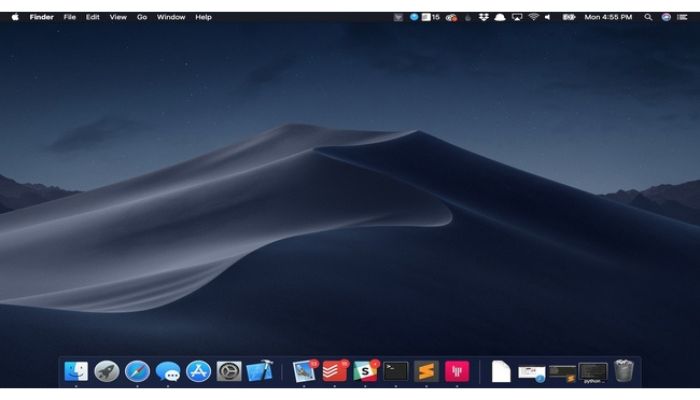Open the App Store from Dock
Viewport: 700px width, 400px height.
click(x=198, y=371)
